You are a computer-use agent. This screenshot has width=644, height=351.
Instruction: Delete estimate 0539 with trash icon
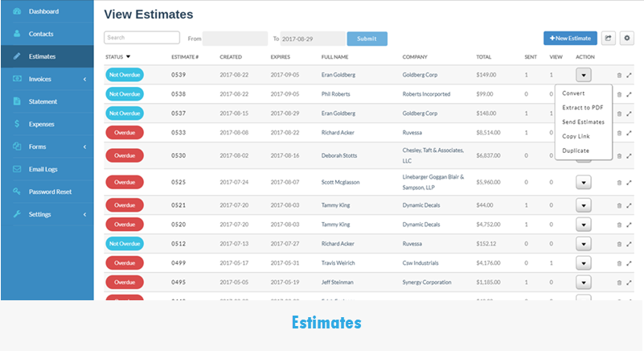click(619, 76)
